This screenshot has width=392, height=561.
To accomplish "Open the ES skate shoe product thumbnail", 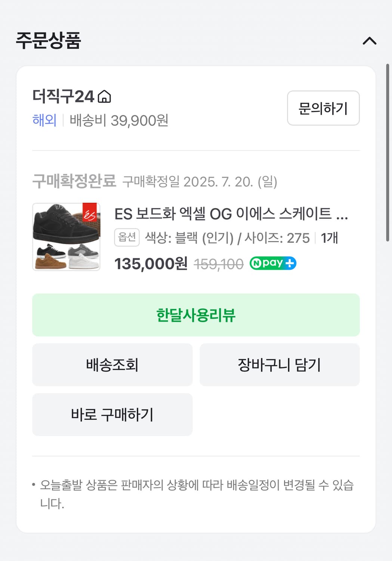I will coord(66,236).
